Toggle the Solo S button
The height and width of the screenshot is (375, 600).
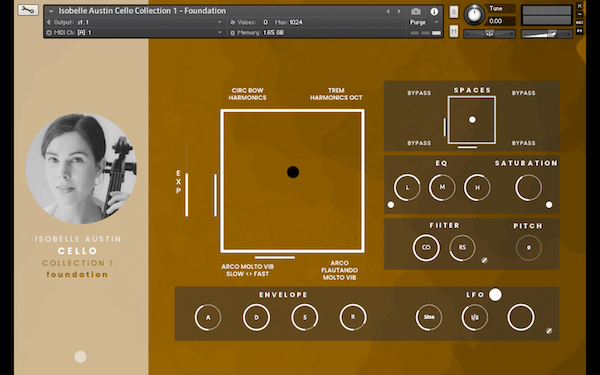pyautogui.click(x=453, y=11)
